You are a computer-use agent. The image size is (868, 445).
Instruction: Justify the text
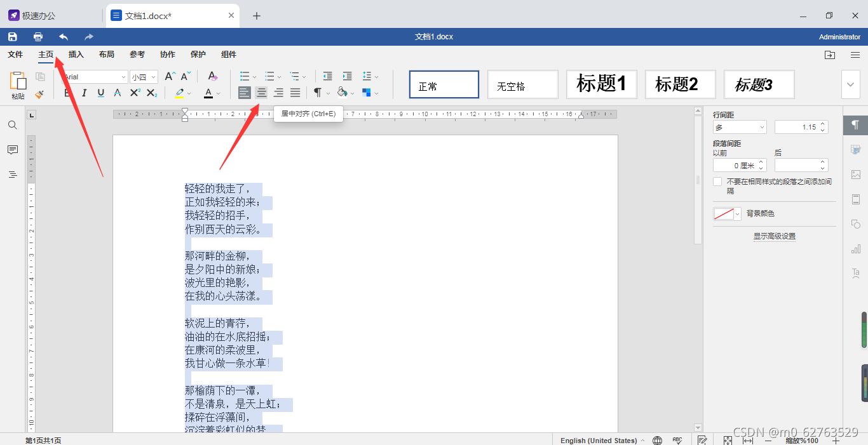(295, 93)
